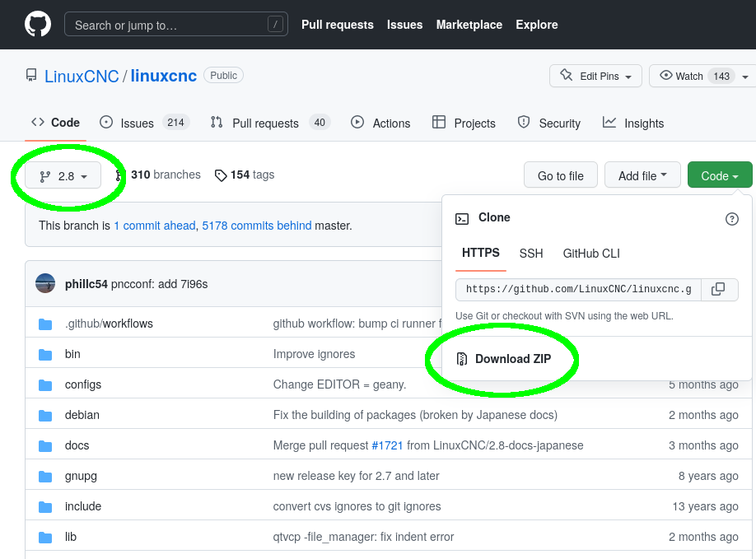Open pull request #1721 link
Image resolution: width=756 pixels, height=559 pixels.
(x=387, y=445)
